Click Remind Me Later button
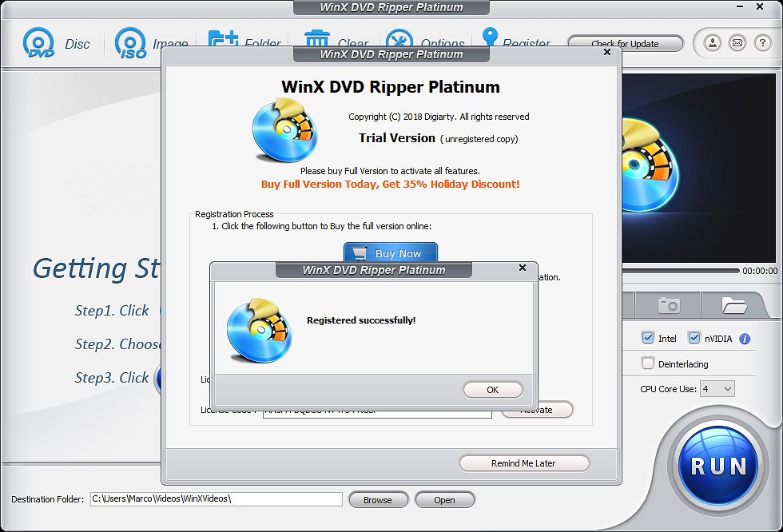 (524, 463)
